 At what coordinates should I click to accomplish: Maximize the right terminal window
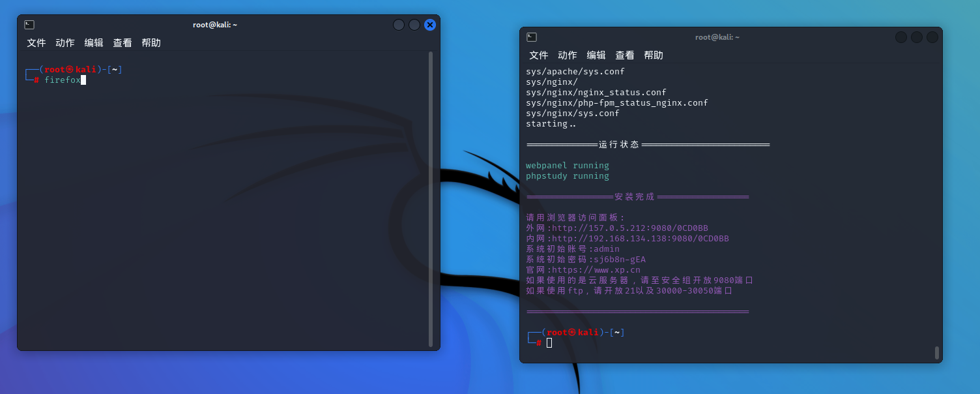tap(917, 37)
